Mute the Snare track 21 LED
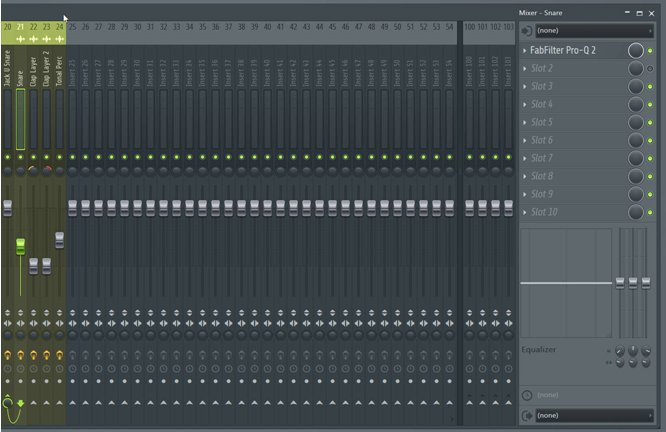 [x=20, y=157]
